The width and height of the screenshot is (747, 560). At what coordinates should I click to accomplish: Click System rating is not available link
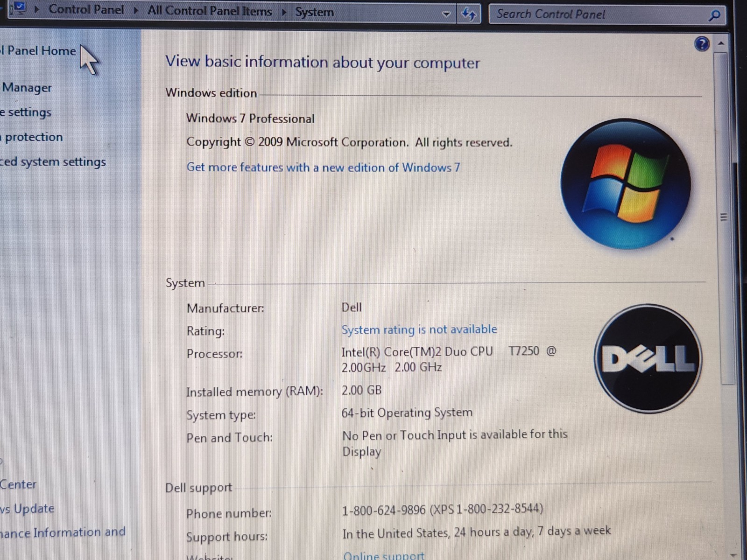coord(419,329)
